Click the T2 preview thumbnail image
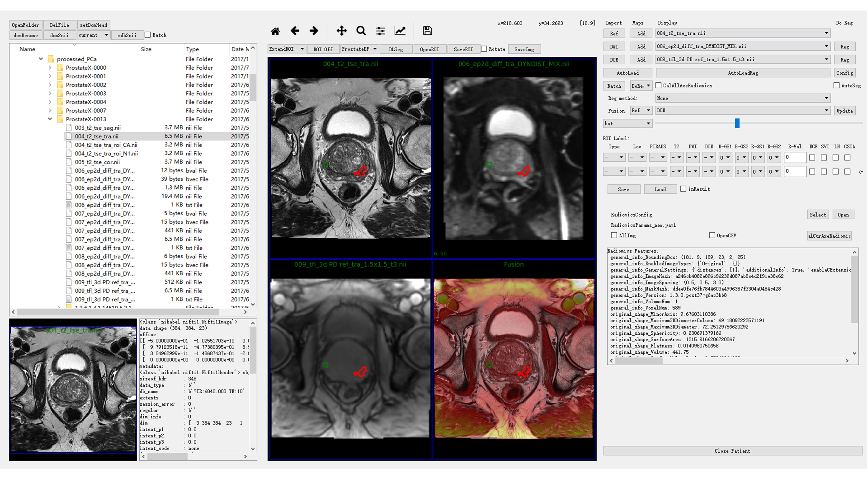This screenshot has width=868, height=488. (73, 389)
